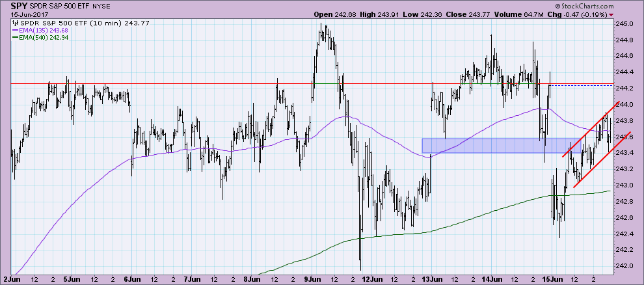
Task: Click the 243.0 price axis label
Action: [x=623, y=185]
